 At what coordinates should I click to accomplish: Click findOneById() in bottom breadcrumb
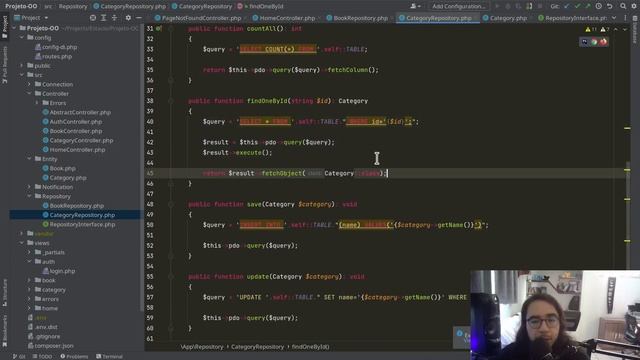310,347
